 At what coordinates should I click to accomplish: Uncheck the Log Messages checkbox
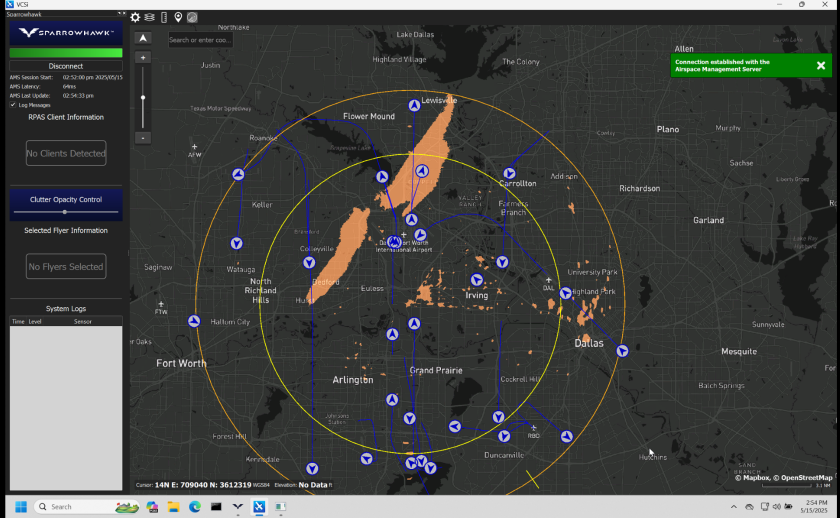[x=13, y=105]
